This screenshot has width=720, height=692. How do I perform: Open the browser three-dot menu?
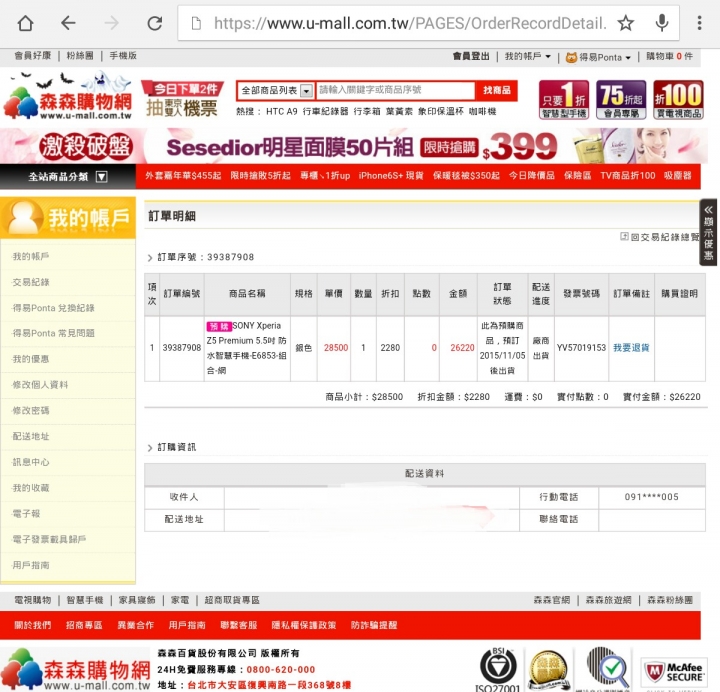click(x=699, y=23)
